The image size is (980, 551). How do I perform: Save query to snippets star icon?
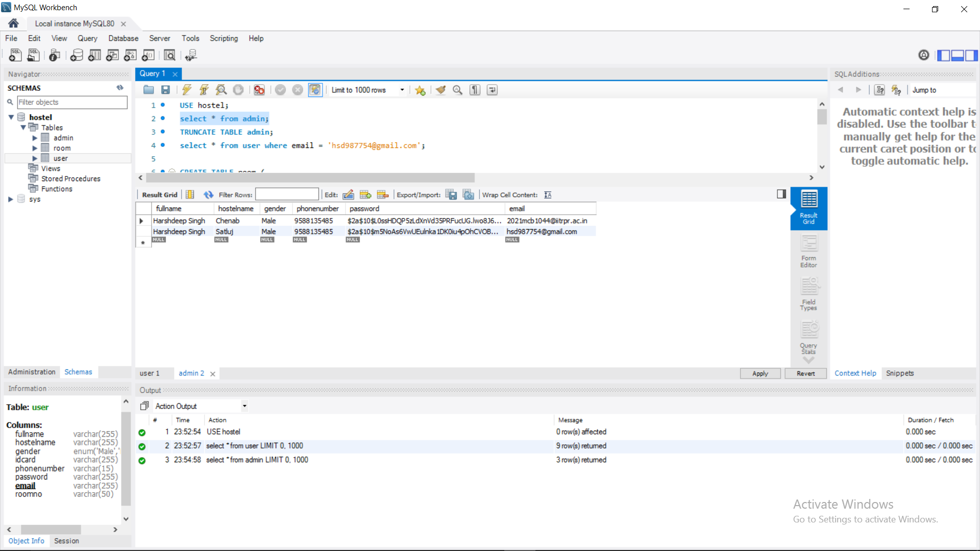(420, 90)
